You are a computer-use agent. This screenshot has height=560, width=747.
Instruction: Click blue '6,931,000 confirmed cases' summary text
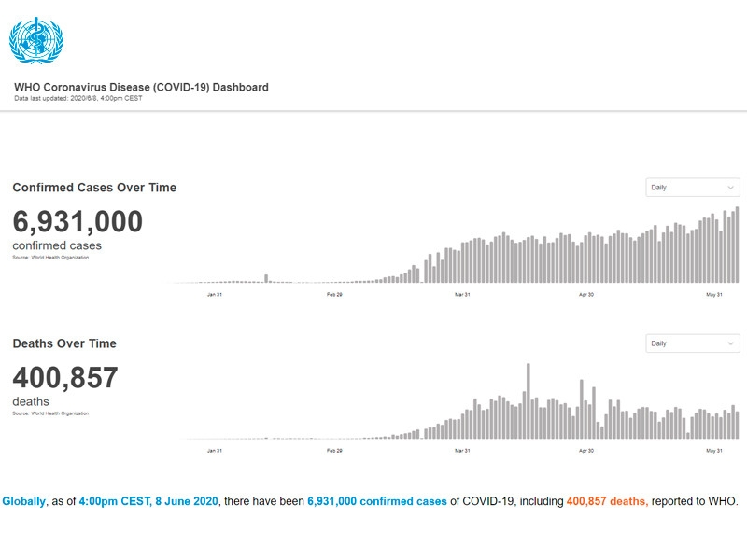(377, 501)
